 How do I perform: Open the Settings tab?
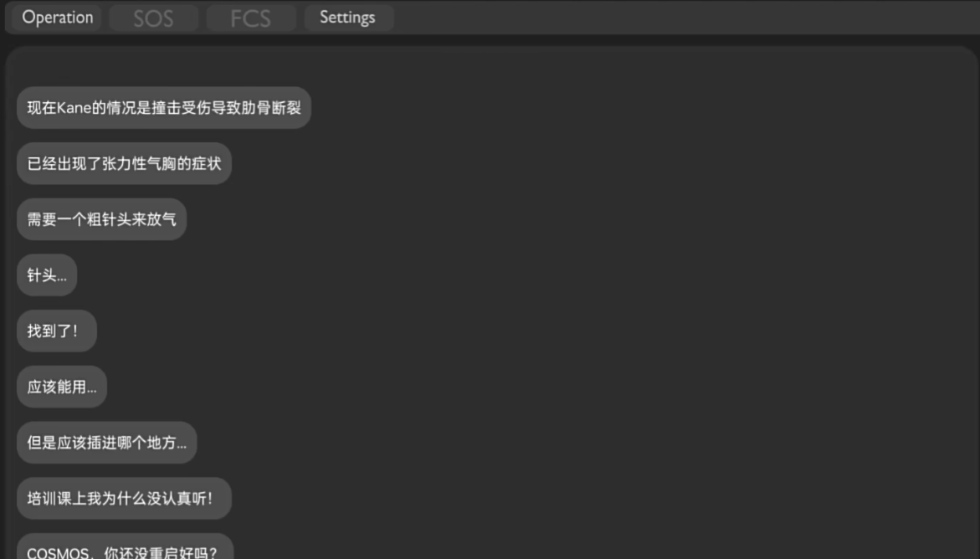tap(347, 18)
